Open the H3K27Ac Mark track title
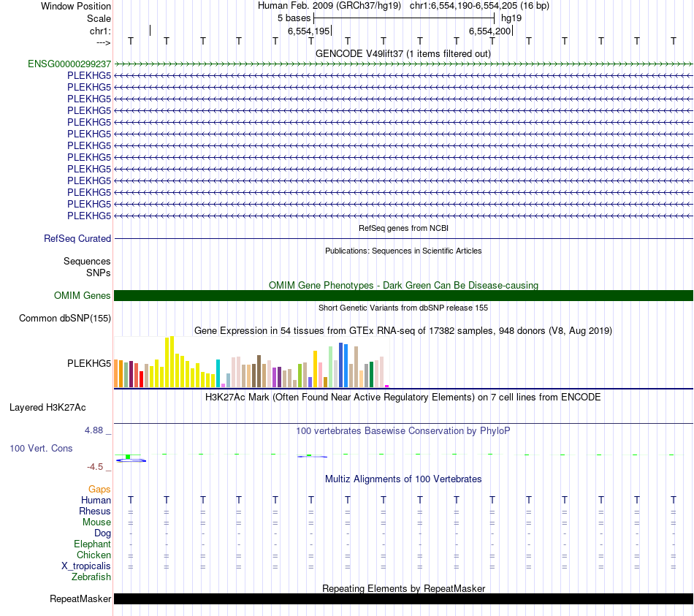This screenshot has height=616, width=694. pos(403,398)
